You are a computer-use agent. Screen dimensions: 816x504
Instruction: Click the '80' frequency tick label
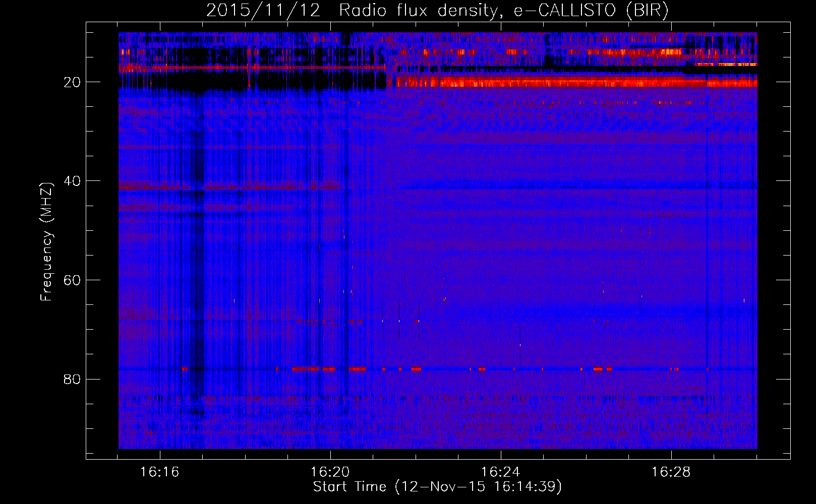click(72, 379)
